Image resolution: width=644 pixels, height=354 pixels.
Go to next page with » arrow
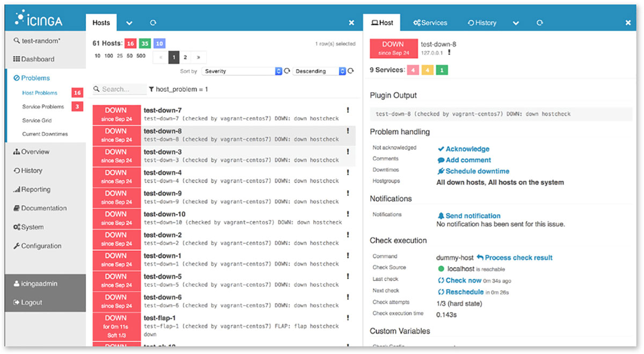tap(199, 57)
